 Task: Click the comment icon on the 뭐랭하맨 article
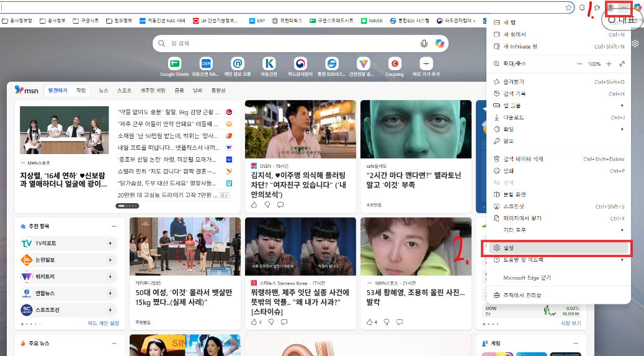click(x=284, y=322)
